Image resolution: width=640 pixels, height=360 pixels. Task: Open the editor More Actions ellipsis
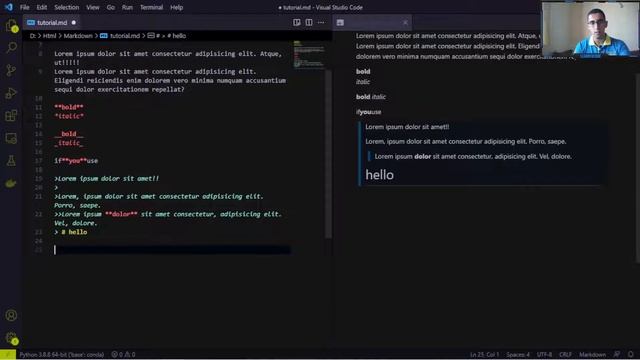click(321, 22)
